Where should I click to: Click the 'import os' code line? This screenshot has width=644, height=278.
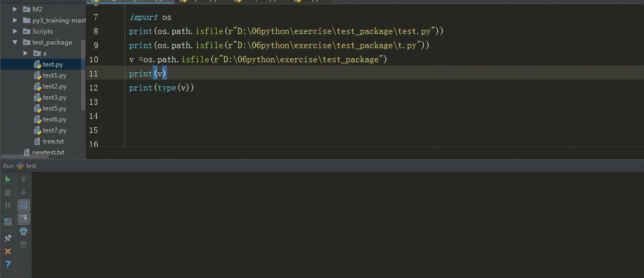[150, 17]
